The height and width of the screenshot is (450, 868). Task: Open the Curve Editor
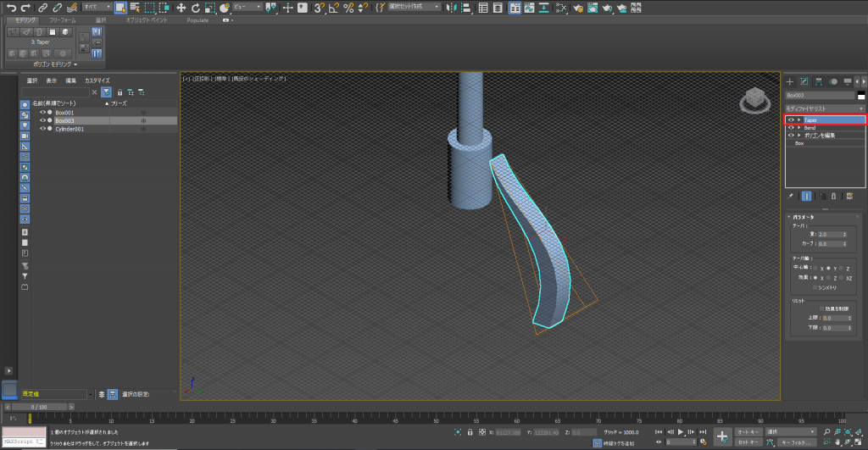coord(529,8)
